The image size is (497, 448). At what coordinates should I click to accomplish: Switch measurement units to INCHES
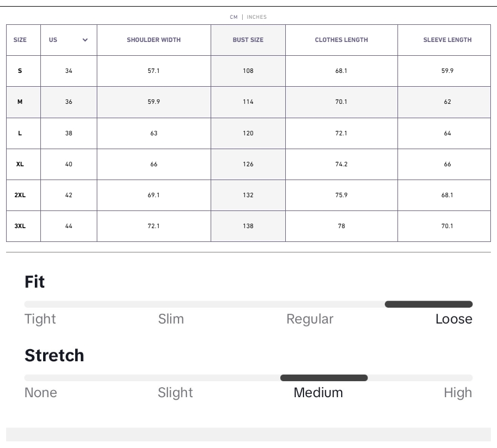[x=257, y=17]
